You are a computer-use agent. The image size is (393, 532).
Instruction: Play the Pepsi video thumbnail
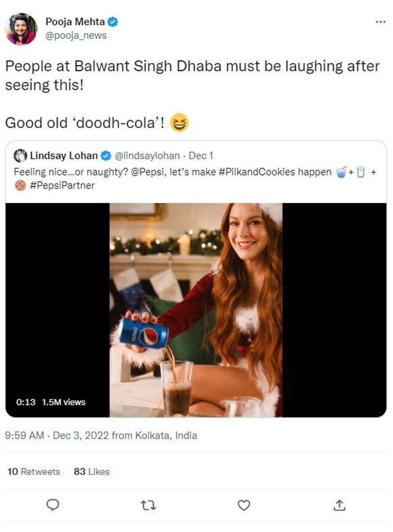tap(196, 310)
